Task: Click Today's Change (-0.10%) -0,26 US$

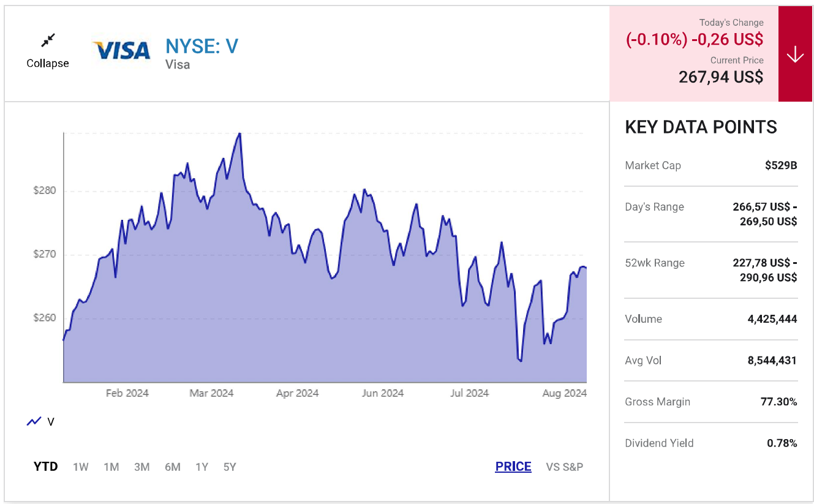Action: [x=695, y=39]
